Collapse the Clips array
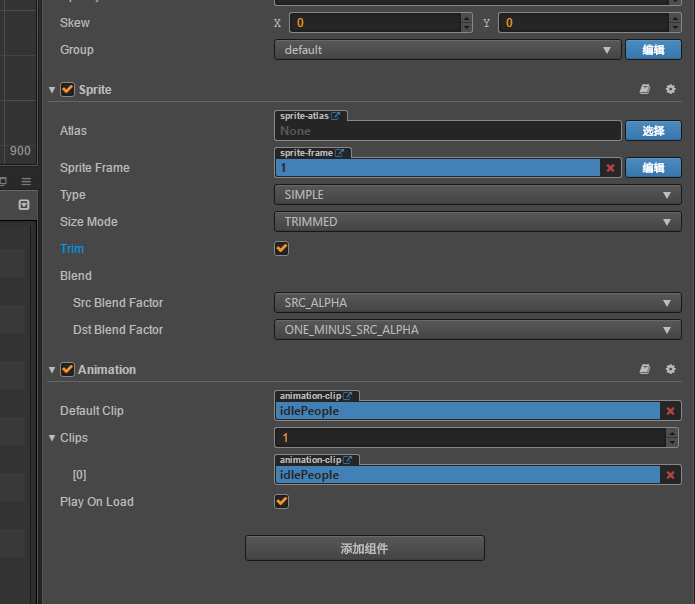695x604 pixels. [x=52, y=438]
